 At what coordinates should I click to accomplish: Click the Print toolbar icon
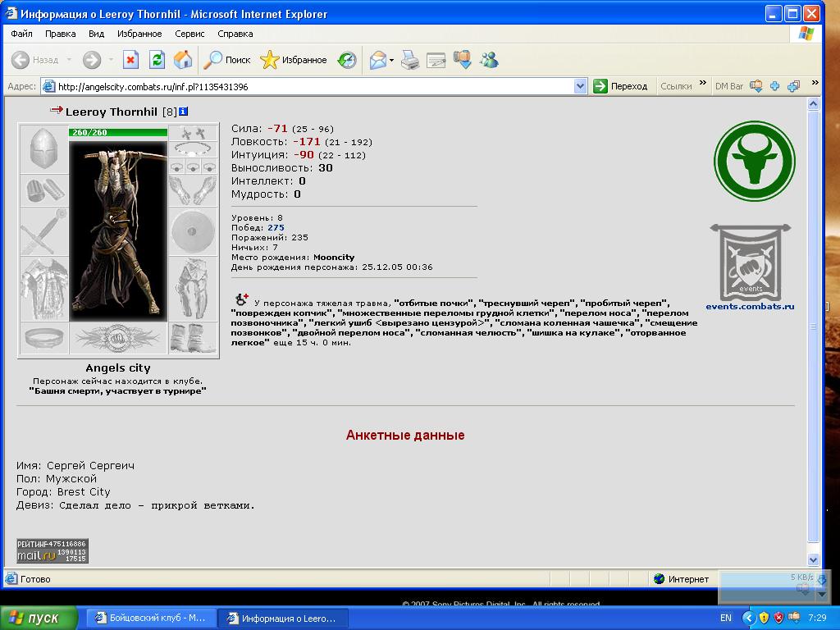[410, 60]
